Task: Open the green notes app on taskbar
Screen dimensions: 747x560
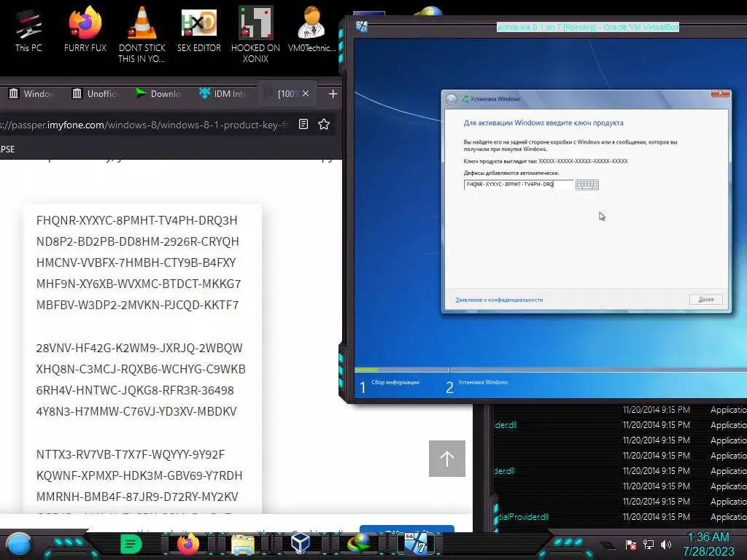Action: point(131,544)
